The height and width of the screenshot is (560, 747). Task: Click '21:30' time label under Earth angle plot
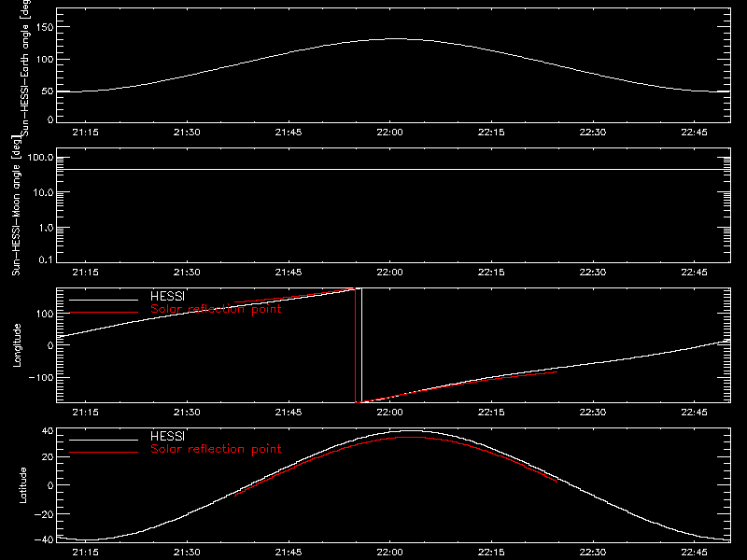[187, 133]
